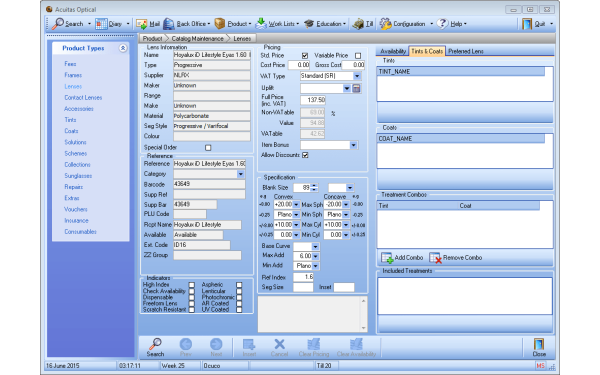
Task: Click the Add Combo icon
Action: point(387,258)
